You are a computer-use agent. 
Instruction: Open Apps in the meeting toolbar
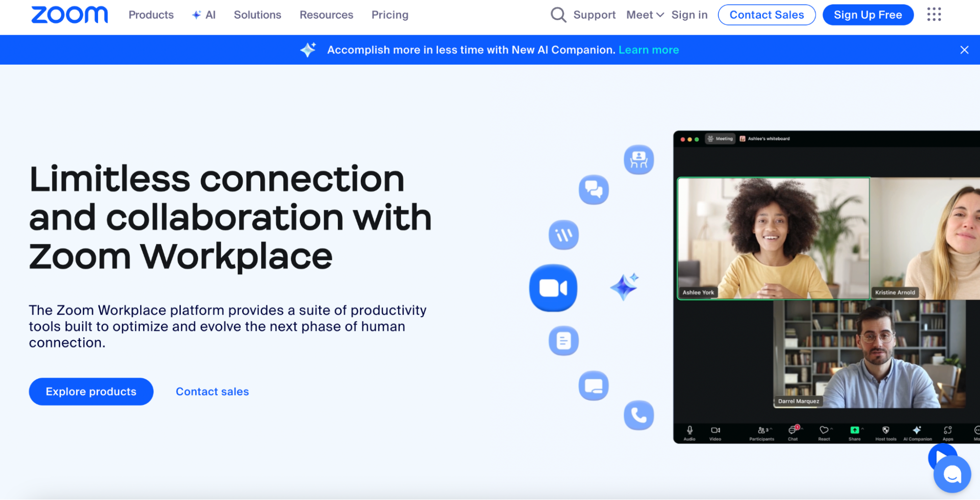pos(948,433)
